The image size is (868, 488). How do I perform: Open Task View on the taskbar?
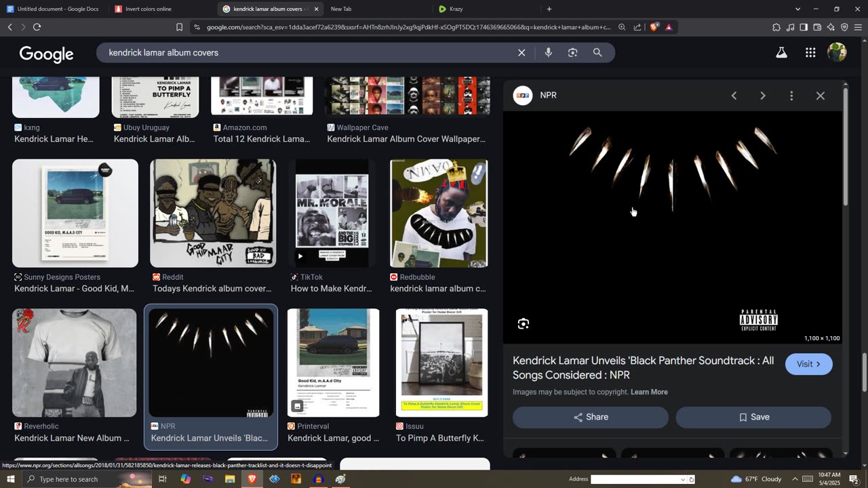(163, 479)
